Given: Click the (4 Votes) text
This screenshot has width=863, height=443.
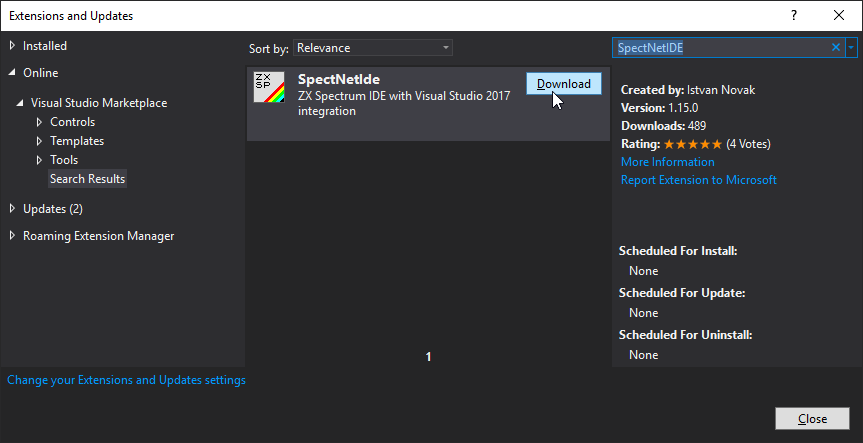Looking at the screenshot, I should coord(749,144).
